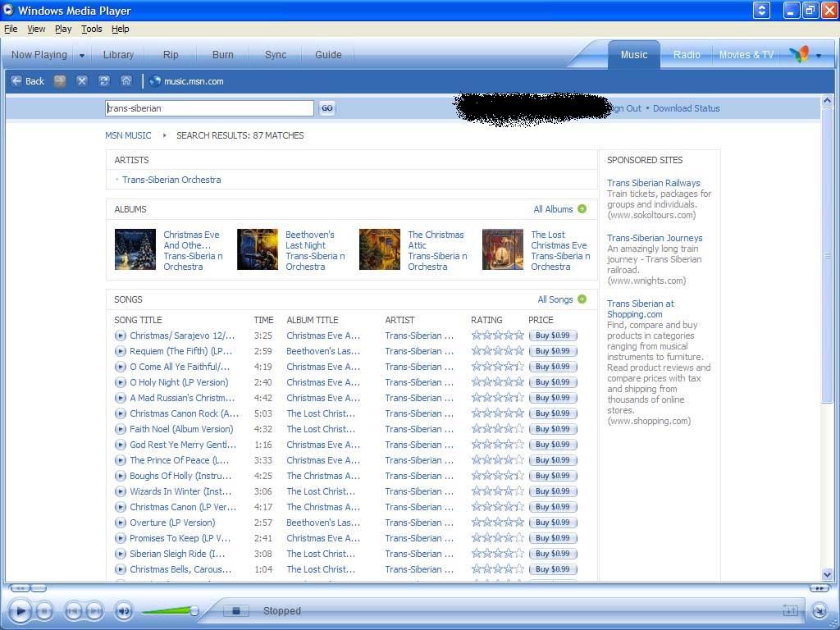This screenshot has width=840, height=630.
Task: Open Download Status link
Action: pyautogui.click(x=687, y=108)
